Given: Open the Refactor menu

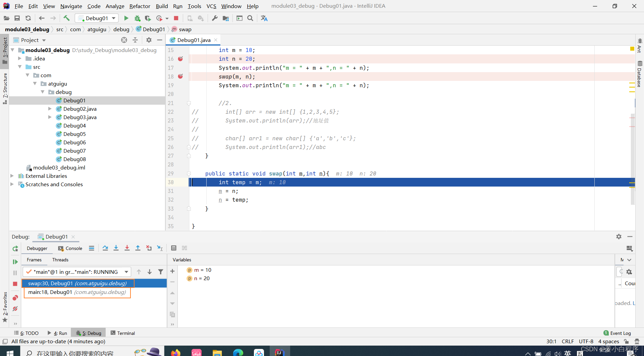Looking at the screenshot, I should point(140,6).
